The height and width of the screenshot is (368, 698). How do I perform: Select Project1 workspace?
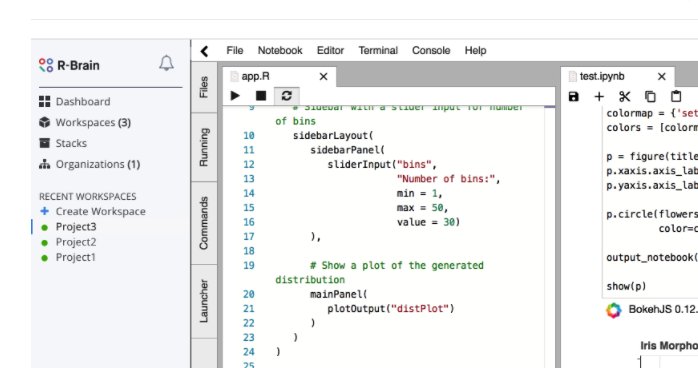click(x=76, y=257)
